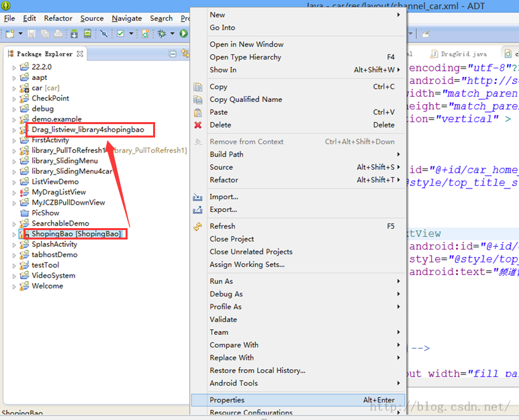Expand the ShopingBao project tree node
Screen dimensions: 519x420
tap(13, 234)
